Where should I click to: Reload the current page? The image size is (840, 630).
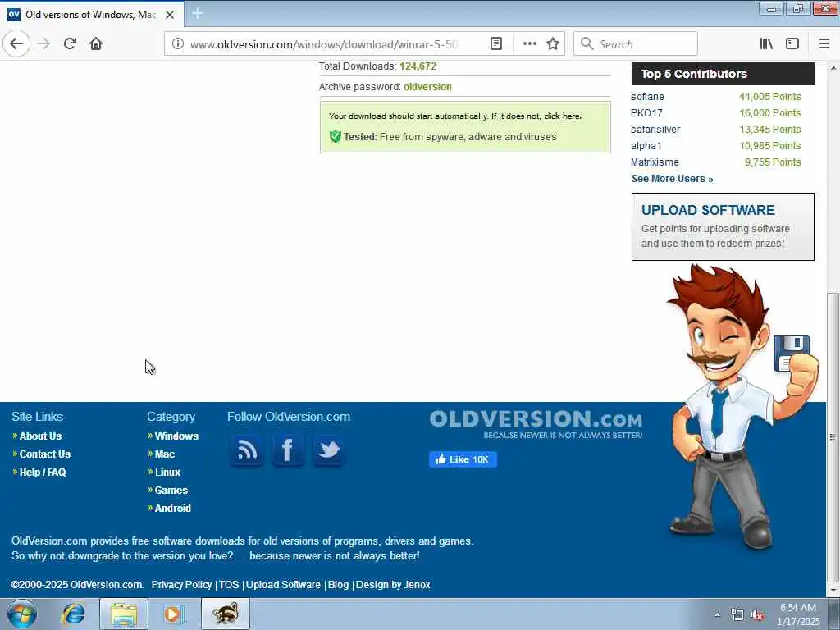pos(70,43)
